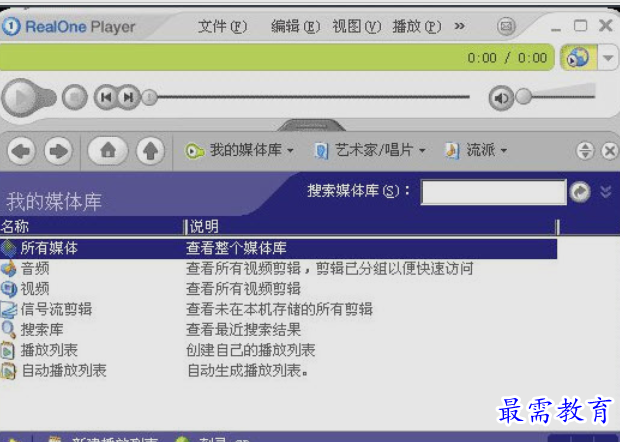Skip to the next clip
Screen dimensions: 620x442
129,97
